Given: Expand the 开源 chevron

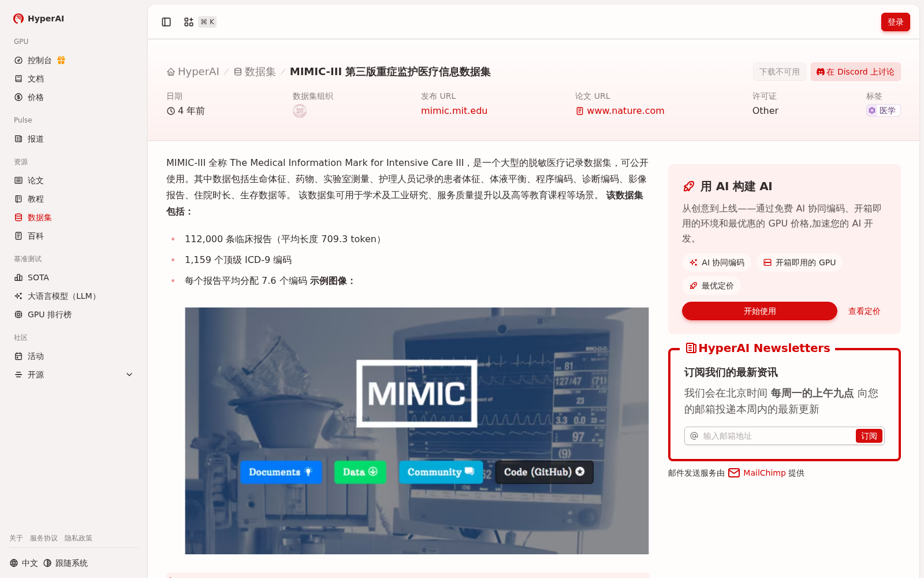Looking at the screenshot, I should [129, 375].
